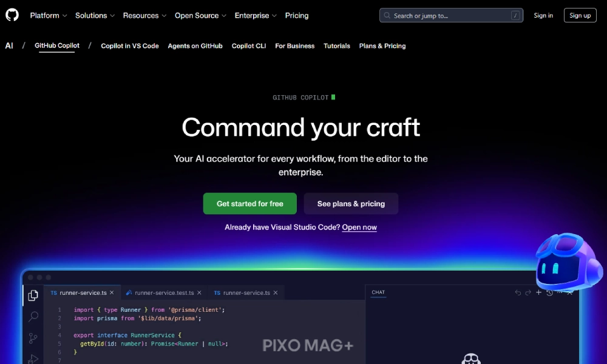607x364 pixels.
Task: Open chat history clock icon
Action: pyautogui.click(x=549, y=293)
